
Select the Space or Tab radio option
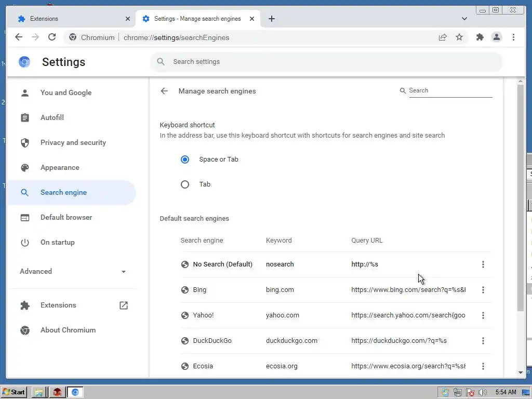coord(185,159)
